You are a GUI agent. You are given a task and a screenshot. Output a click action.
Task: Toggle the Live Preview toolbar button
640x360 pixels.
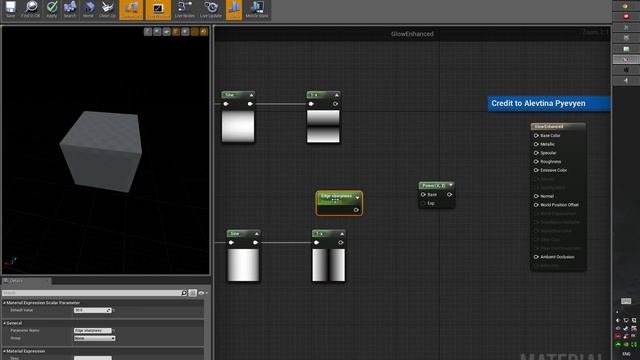click(x=158, y=9)
